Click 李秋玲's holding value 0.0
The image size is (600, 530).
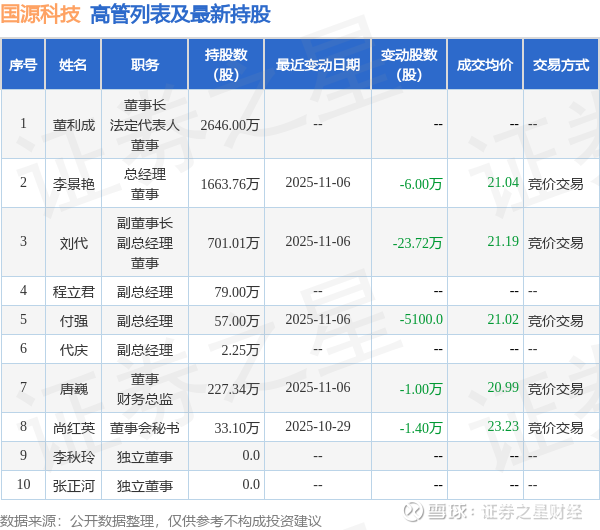point(251,455)
